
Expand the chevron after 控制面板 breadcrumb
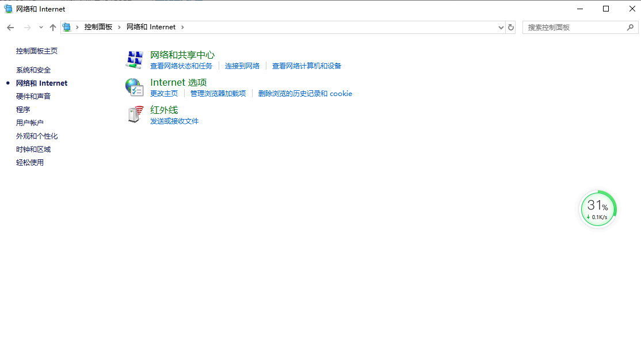pyautogui.click(x=119, y=26)
